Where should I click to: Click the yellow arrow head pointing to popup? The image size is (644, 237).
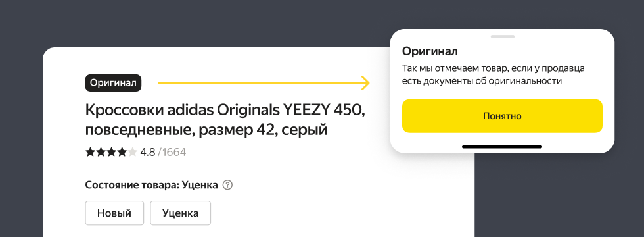pyautogui.click(x=365, y=83)
